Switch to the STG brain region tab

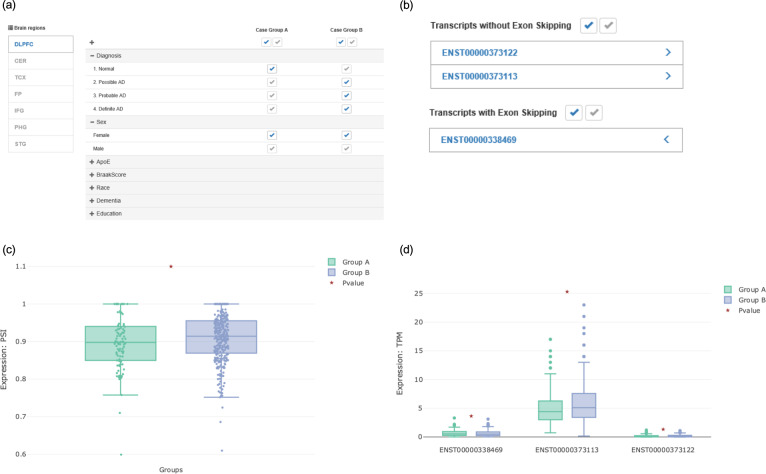(x=20, y=142)
